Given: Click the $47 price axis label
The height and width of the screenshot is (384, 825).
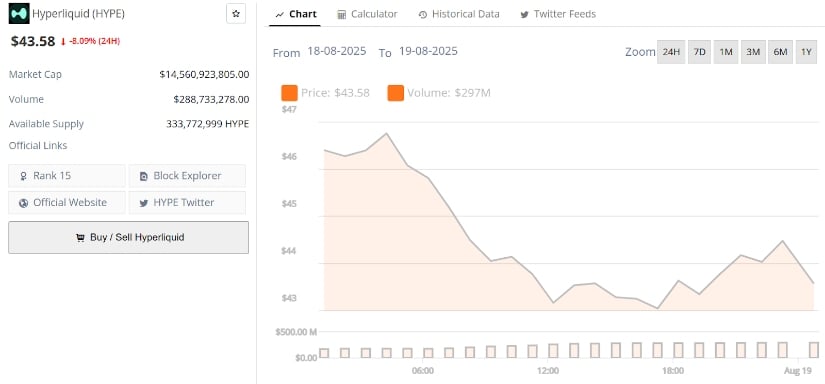Looking at the screenshot, I should click(289, 109).
